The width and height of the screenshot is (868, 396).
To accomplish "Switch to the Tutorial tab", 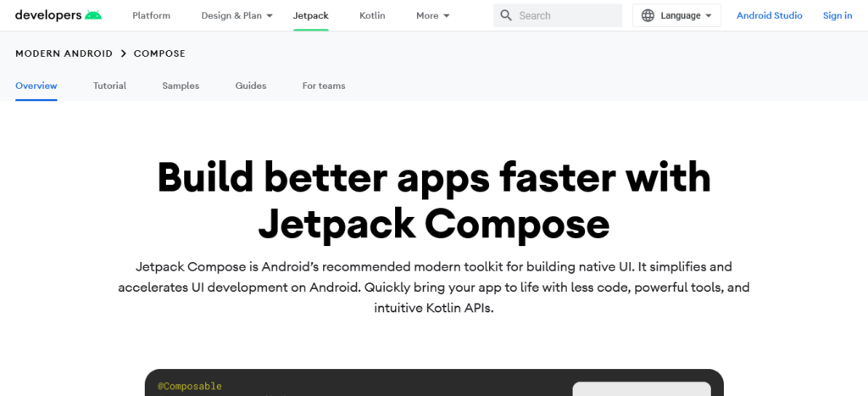I will pyautogui.click(x=109, y=86).
